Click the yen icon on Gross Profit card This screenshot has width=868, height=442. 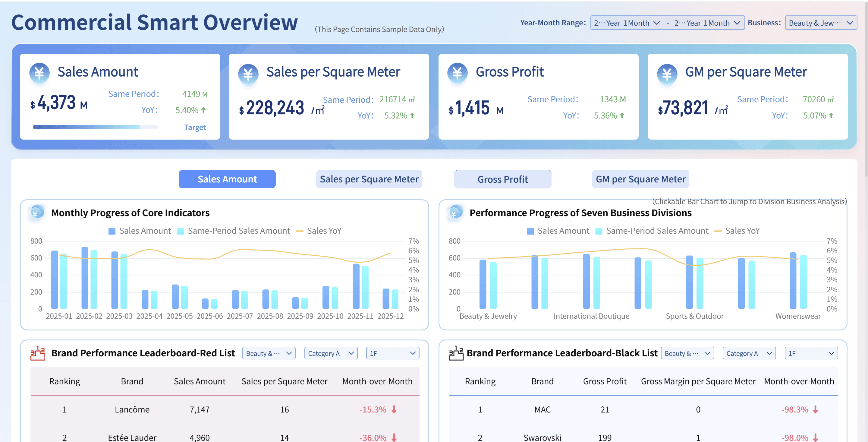(458, 73)
